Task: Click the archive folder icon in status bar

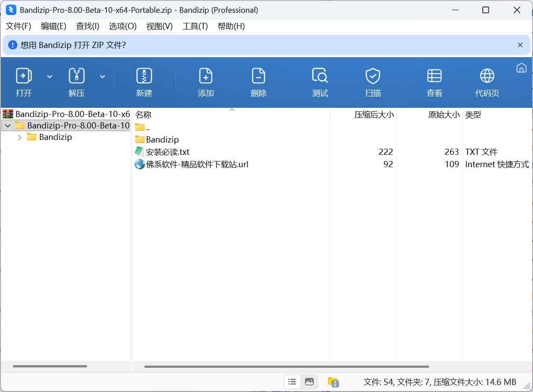Action: coord(333,382)
